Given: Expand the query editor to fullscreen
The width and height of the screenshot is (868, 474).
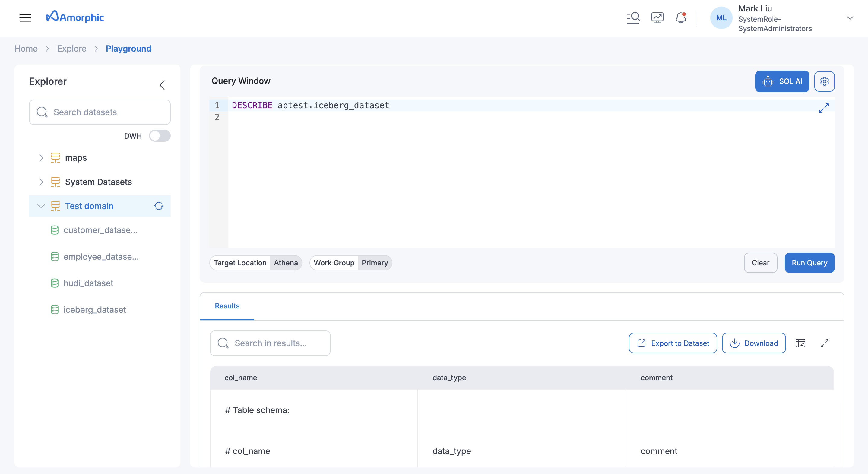Looking at the screenshot, I should pyautogui.click(x=824, y=108).
